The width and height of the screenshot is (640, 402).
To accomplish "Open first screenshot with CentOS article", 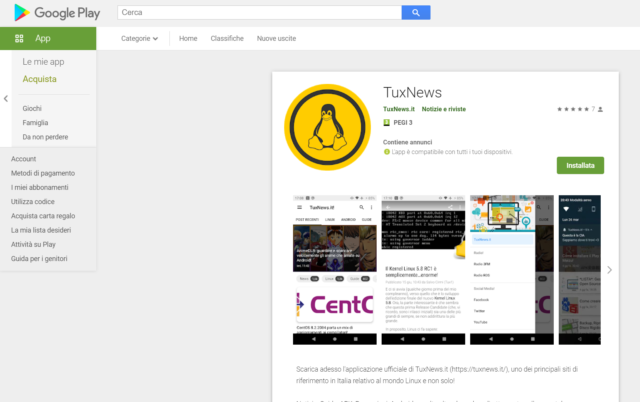I will coord(335,270).
